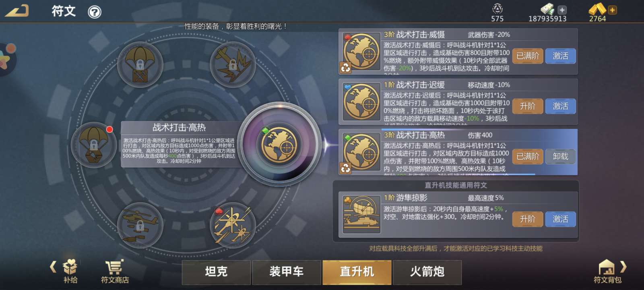Viewport: 644px width, 290px height.
Task: Upgrade the 战术打击·迟缓 rune
Action: [x=528, y=106]
